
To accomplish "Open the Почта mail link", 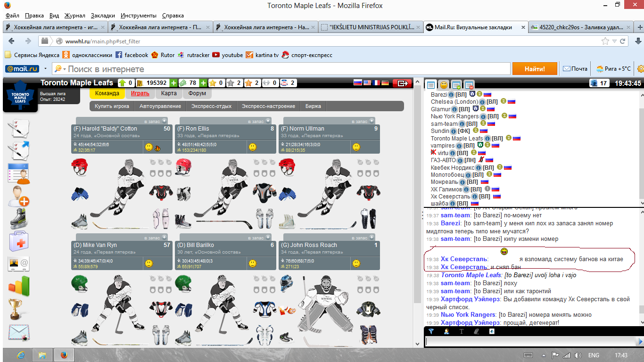I will 575,69.
